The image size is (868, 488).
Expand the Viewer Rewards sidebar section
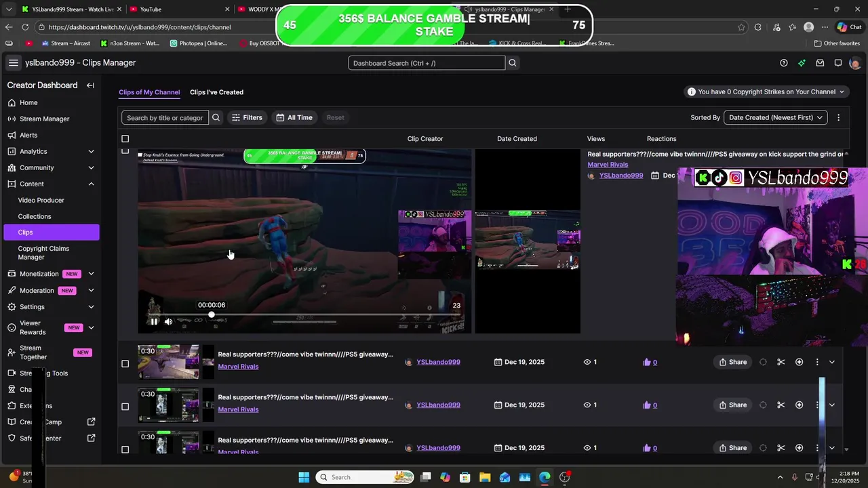pyautogui.click(x=91, y=328)
